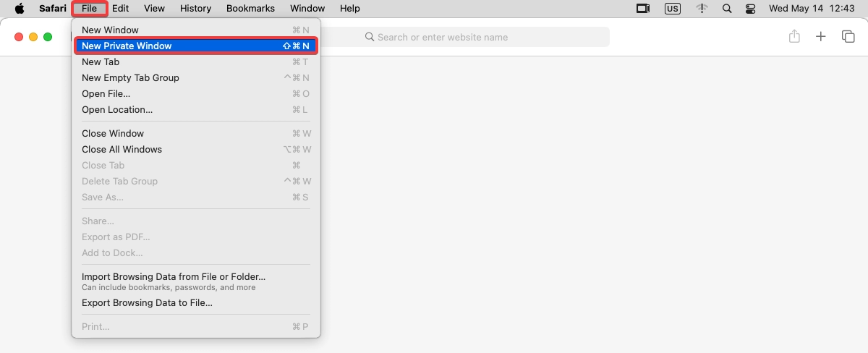868x353 pixels.
Task: Open the Window menu
Action: [x=307, y=9]
